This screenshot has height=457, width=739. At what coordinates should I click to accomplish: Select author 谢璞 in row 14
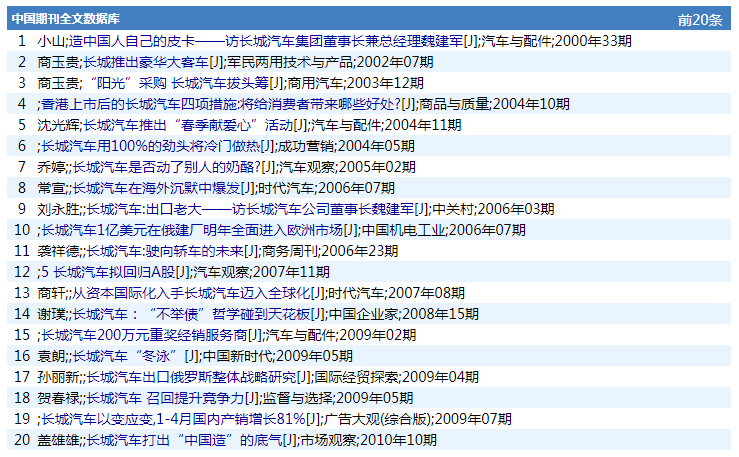coord(51,314)
